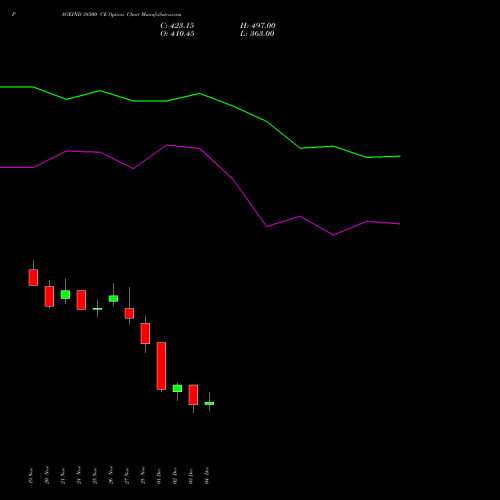500x500 pixels.
Task: Click the open price value O: 410.45
Action: (x=177, y=34)
